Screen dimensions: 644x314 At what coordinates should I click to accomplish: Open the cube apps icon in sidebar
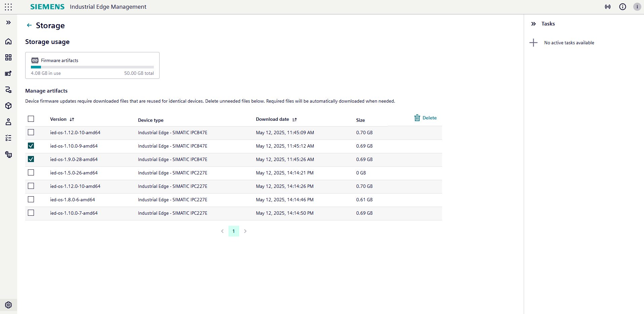click(8, 106)
